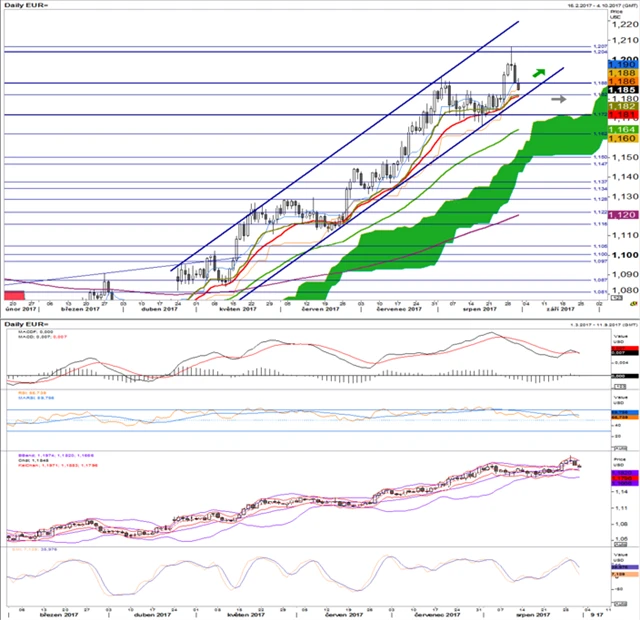This screenshot has width=640, height=620.
Task: Click the MACDF legend in the lower chart
Action: tap(36, 332)
